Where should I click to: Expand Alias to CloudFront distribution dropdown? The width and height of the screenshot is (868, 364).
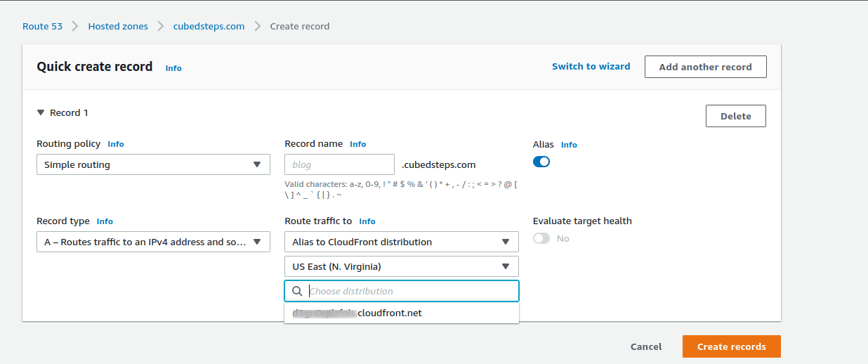[401, 242]
